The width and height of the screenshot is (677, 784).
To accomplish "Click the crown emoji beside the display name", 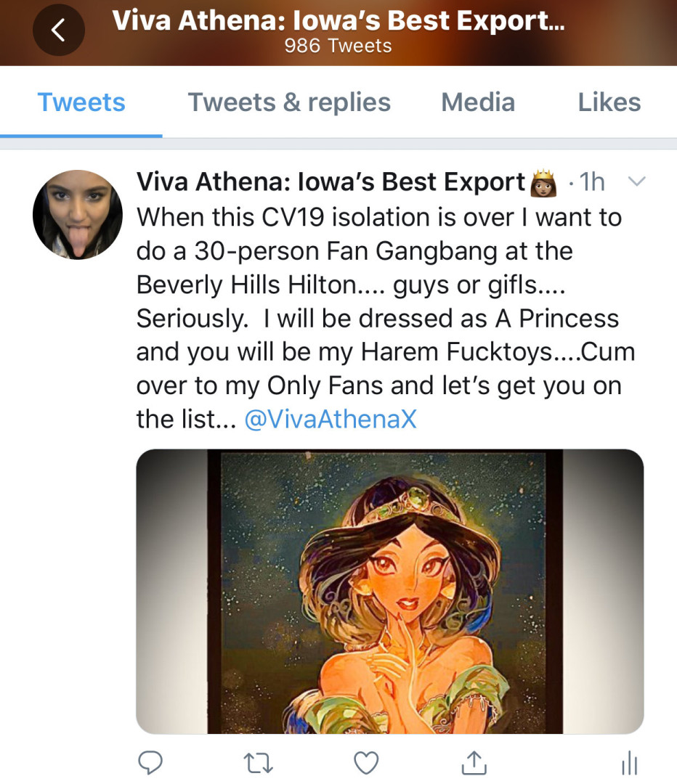I will [x=545, y=183].
